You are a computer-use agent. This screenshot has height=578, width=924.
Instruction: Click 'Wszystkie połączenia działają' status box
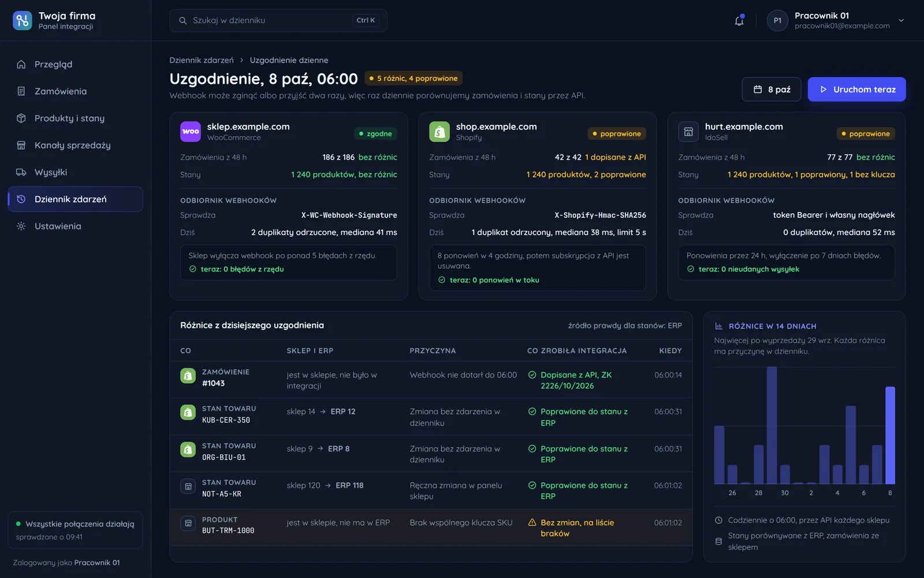pyautogui.click(x=75, y=530)
